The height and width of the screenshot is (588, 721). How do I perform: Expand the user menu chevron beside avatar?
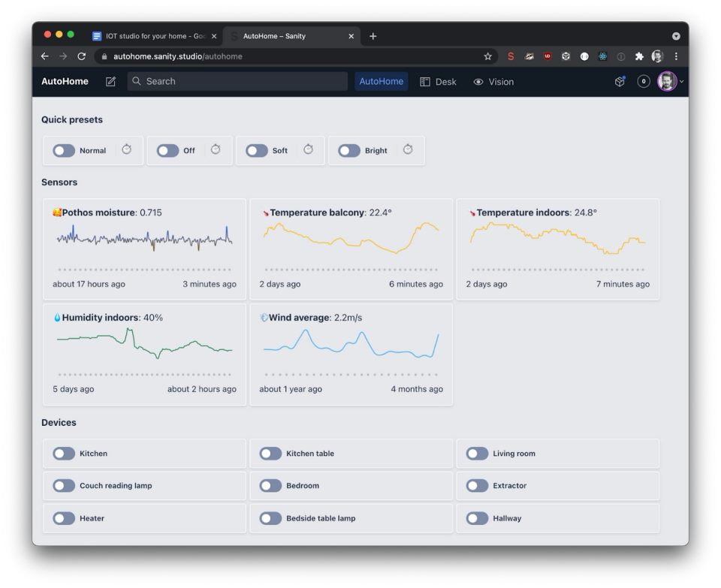(681, 81)
